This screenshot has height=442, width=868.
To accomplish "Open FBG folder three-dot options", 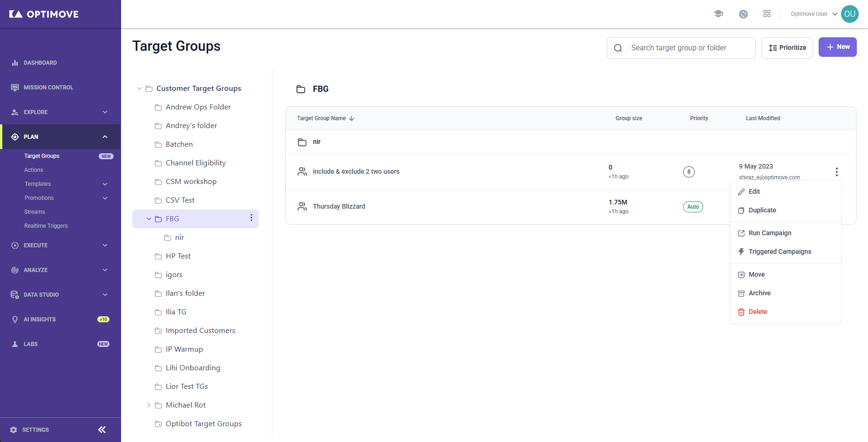I will click(x=251, y=218).
